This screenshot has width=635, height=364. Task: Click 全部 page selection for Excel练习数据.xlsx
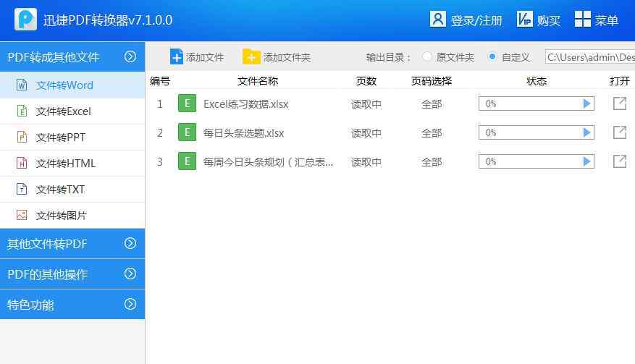(432, 104)
